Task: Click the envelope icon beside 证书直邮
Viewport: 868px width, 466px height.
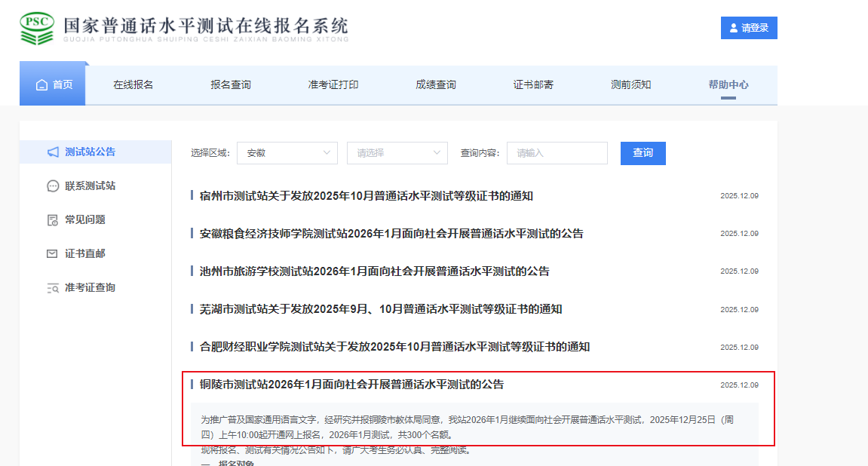Action: point(53,254)
